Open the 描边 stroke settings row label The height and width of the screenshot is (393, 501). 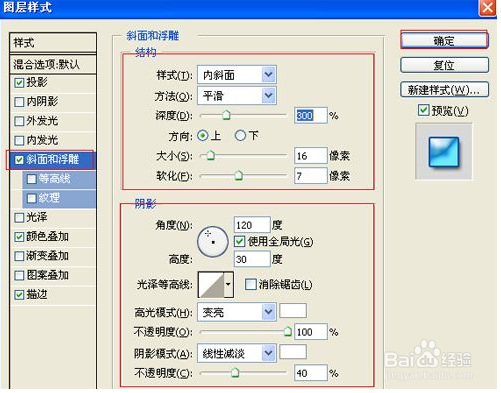37,295
